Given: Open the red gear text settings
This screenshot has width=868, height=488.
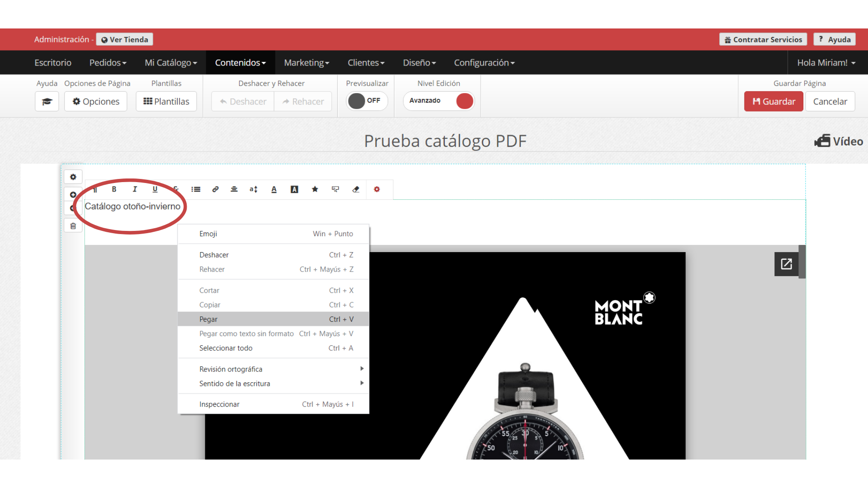Looking at the screenshot, I should coord(377,189).
